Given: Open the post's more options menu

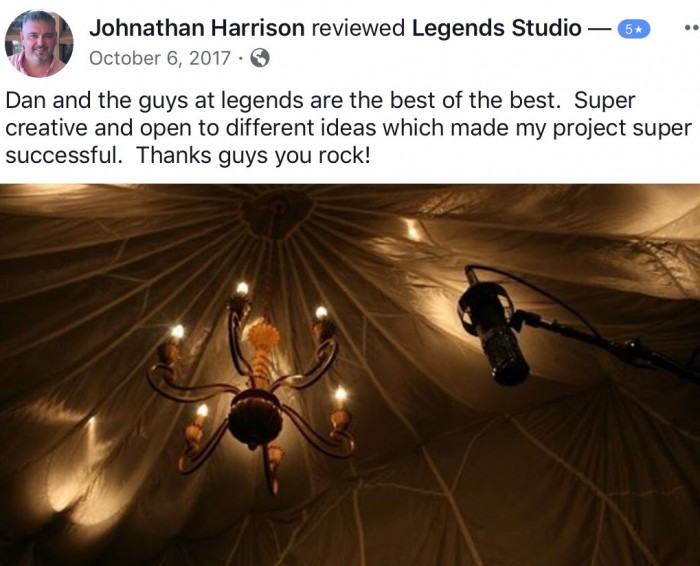Looking at the screenshot, I should 692,28.
